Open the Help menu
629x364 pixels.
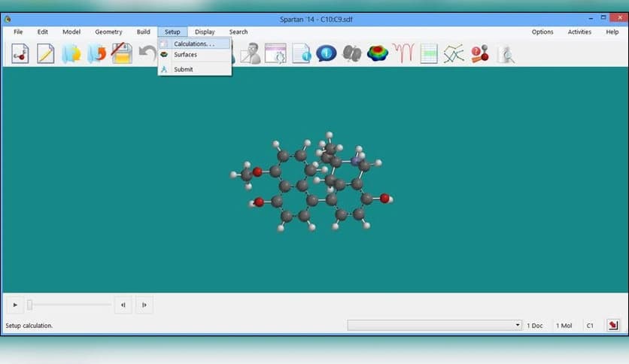click(612, 32)
